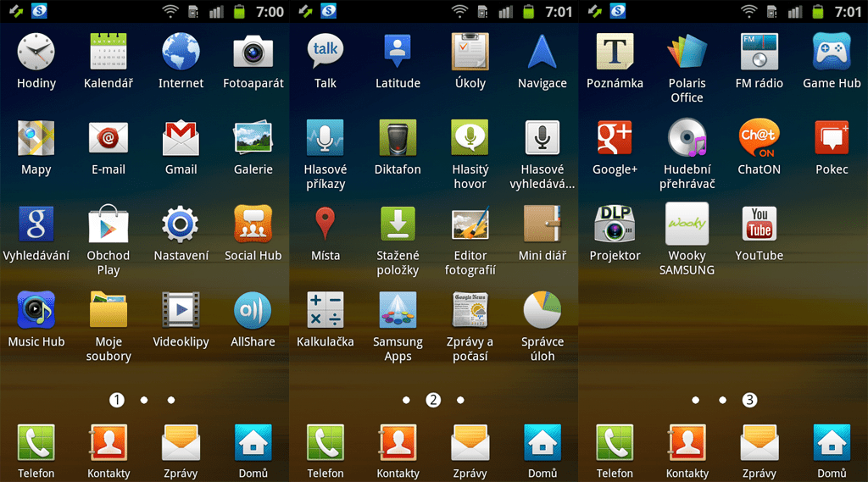Launch the Internet browser
Viewport: 868px width, 482px height.
pyautogui.click(x=181, y=52)
